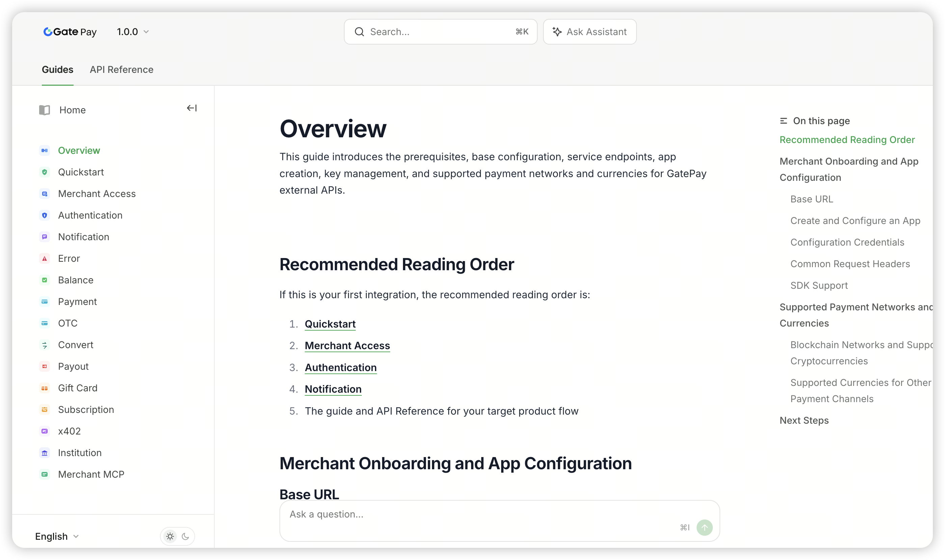
Task: Switch to the API Reference tab
Action: click(x=122, y=69)
